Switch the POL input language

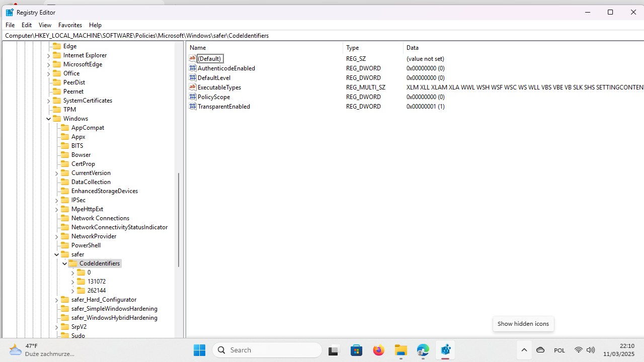pyautogui.click(x=559, y=350)
